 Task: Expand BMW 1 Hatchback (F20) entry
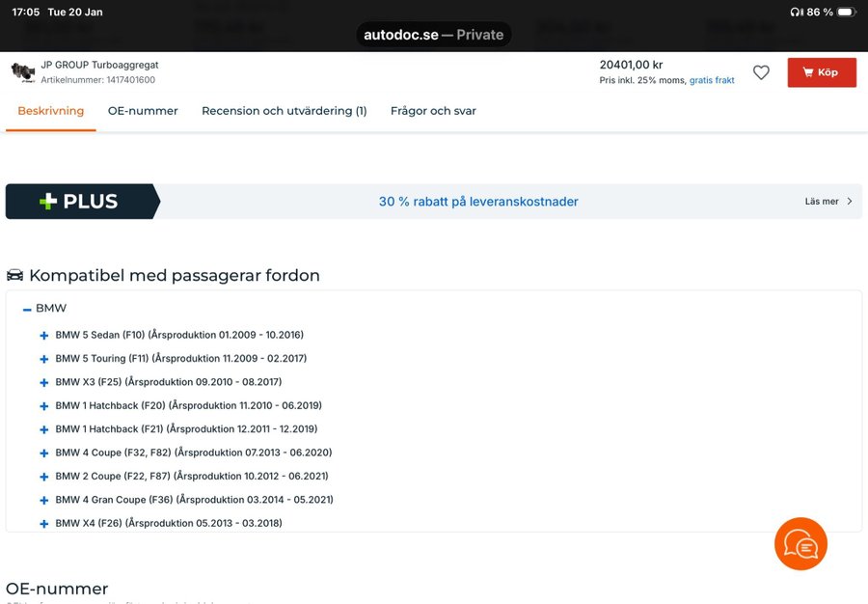click(44, 406)
